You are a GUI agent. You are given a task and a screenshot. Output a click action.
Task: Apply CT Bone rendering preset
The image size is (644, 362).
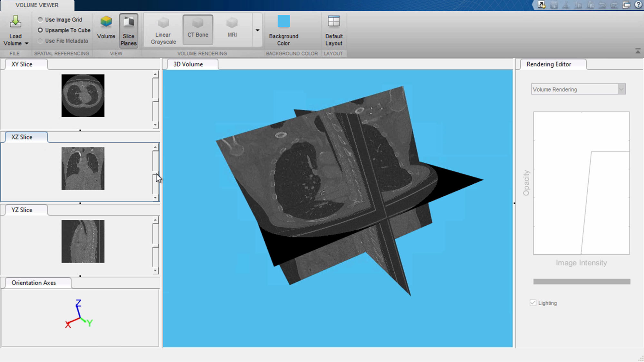(x=198, y=30)
